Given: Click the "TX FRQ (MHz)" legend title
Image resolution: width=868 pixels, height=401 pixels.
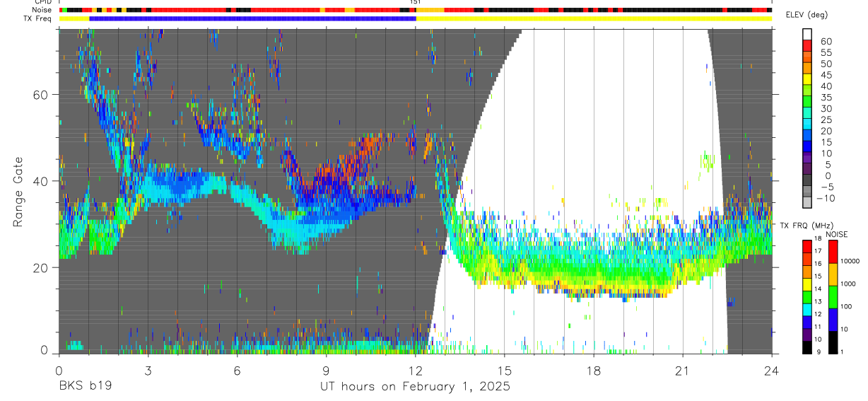Looking at the screenshot, I should 808,225.
